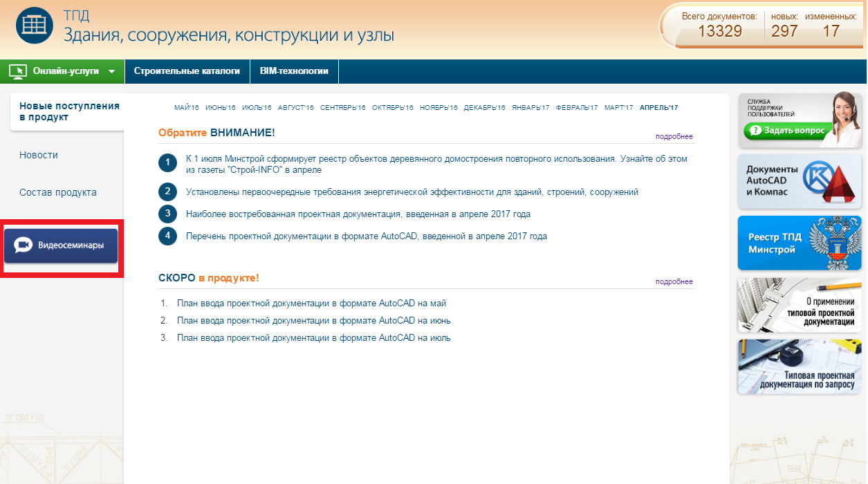Select the Состав продукта sidebar tab
This screenshot has width=868, height=484.
tap(58, 193)
